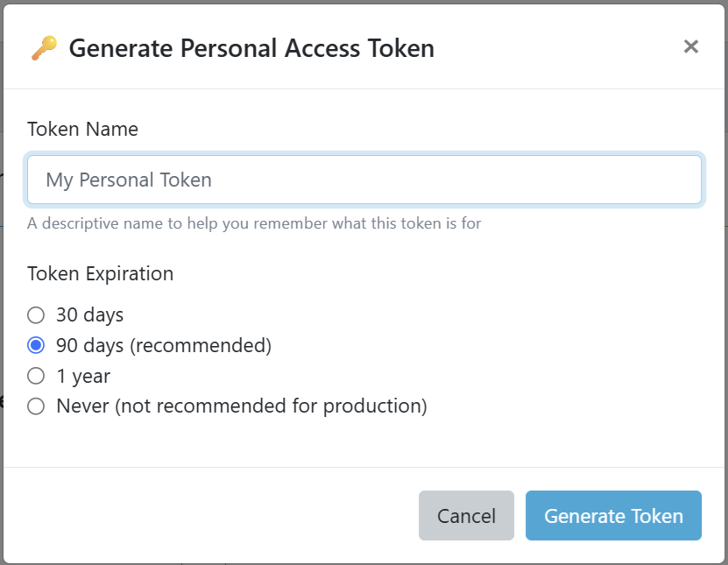Click the Never option's text label

click(242, 406)
